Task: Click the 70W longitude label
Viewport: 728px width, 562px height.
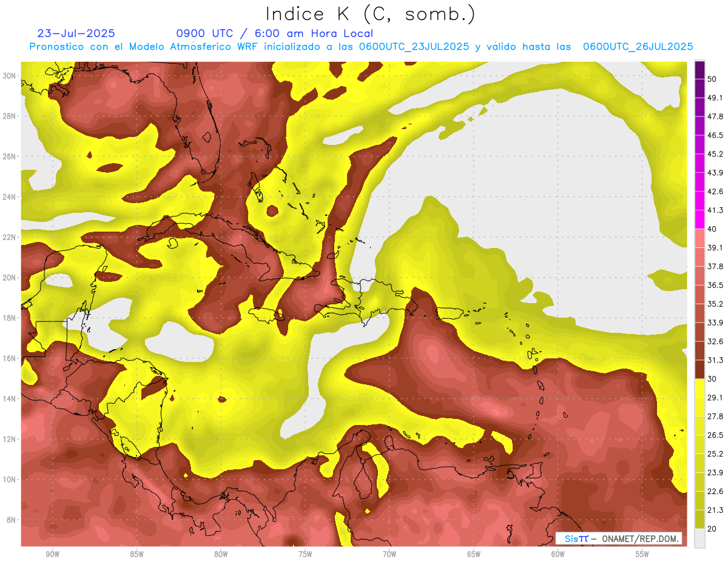Action: [x=389, y=554]
